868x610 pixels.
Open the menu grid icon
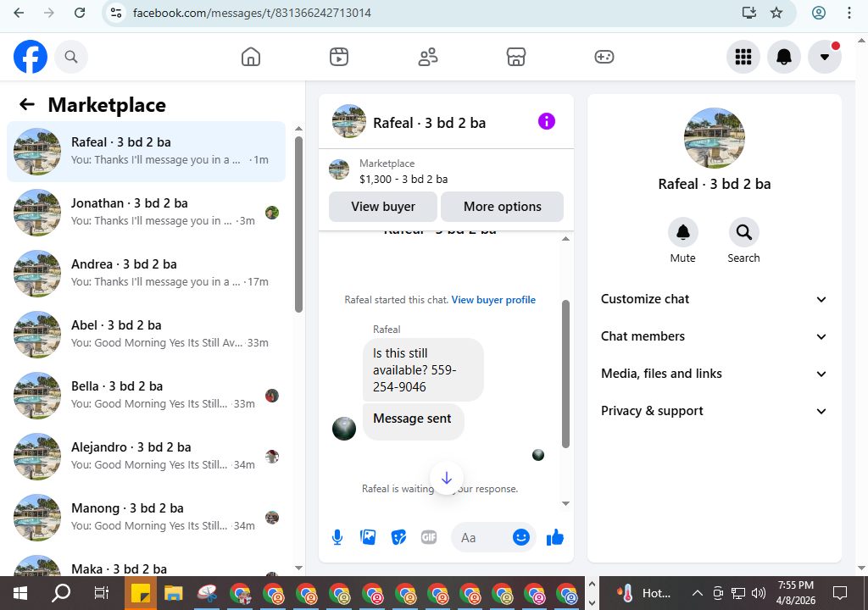tap(743, 57)
